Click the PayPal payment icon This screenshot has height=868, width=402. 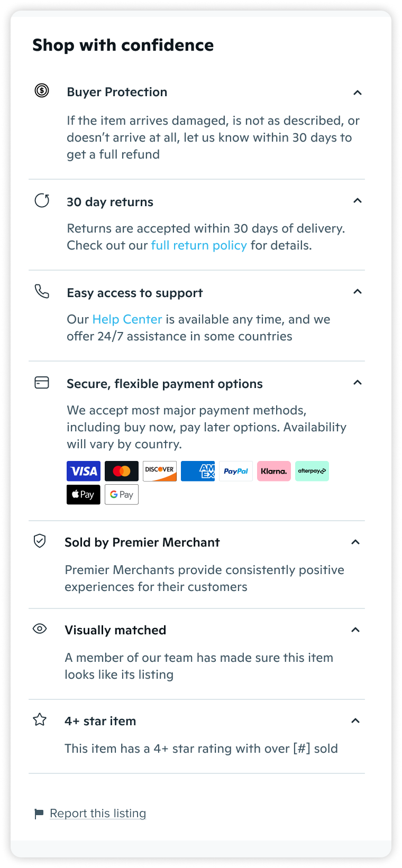point(236,471)
